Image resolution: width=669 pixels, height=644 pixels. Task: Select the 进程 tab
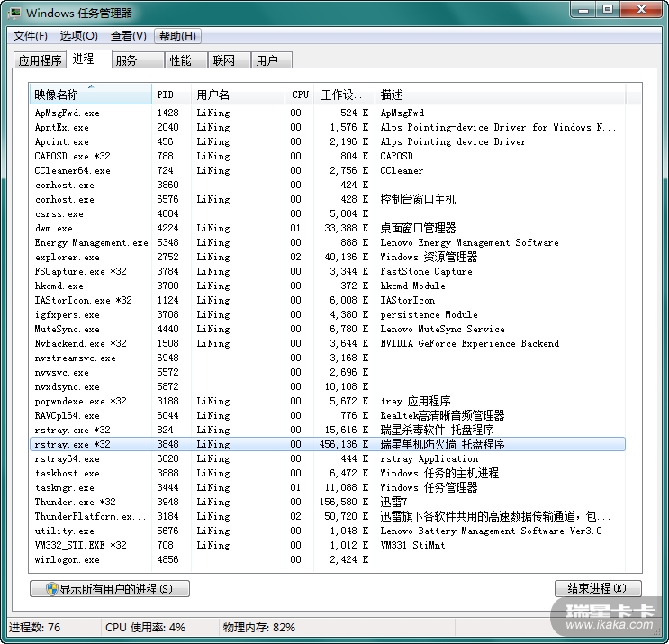pos(89,59)
